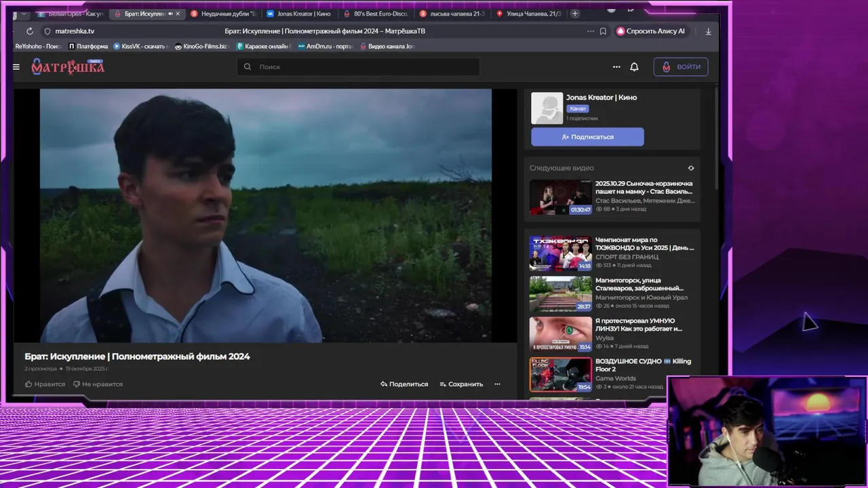Open the notifications bell
The height and width of the screenshot is (488, 868).
click(x=634, y=67)
